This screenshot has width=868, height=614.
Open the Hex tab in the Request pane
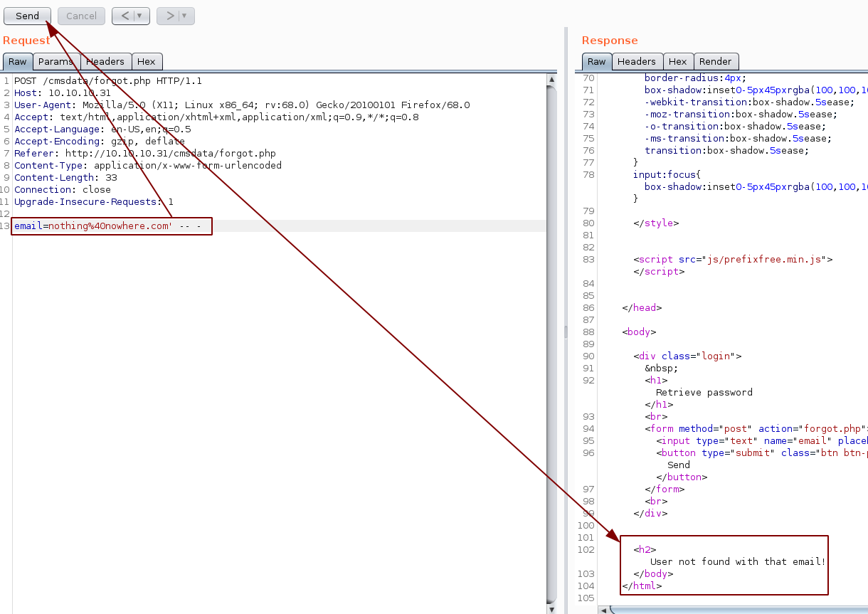pos(147,62)
